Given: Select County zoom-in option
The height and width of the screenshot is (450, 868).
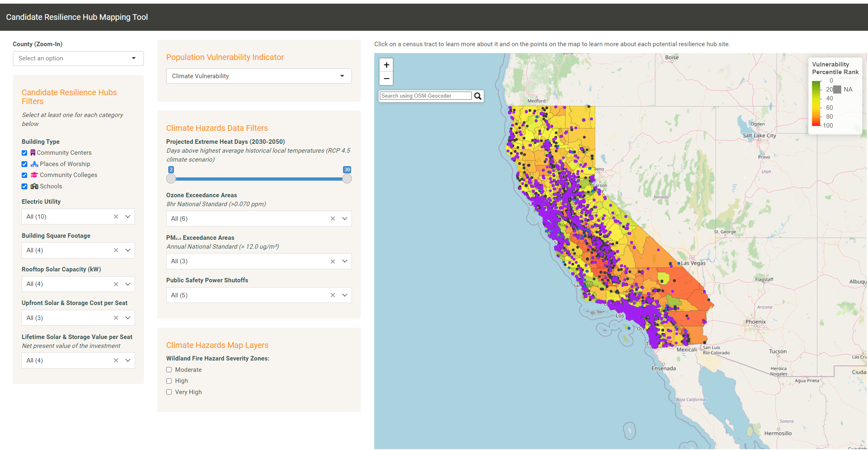Looking at the screenshot, I should click(x=77, y=58).
